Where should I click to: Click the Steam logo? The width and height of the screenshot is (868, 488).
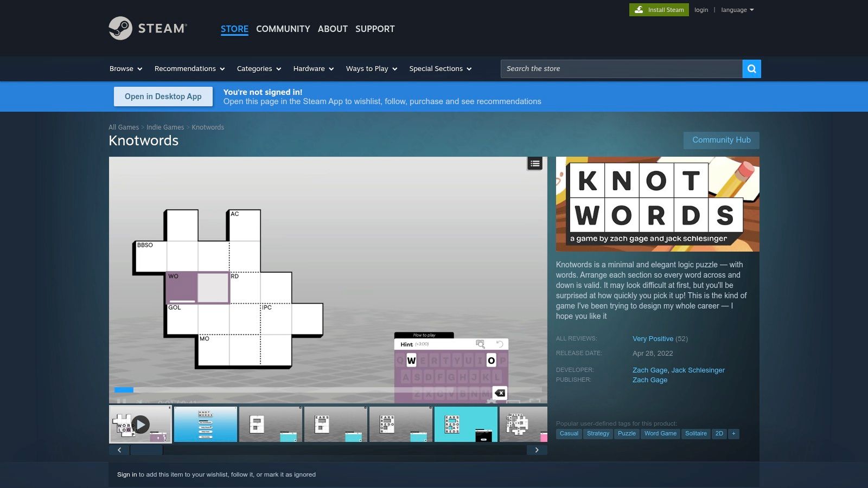click(148, 28)
